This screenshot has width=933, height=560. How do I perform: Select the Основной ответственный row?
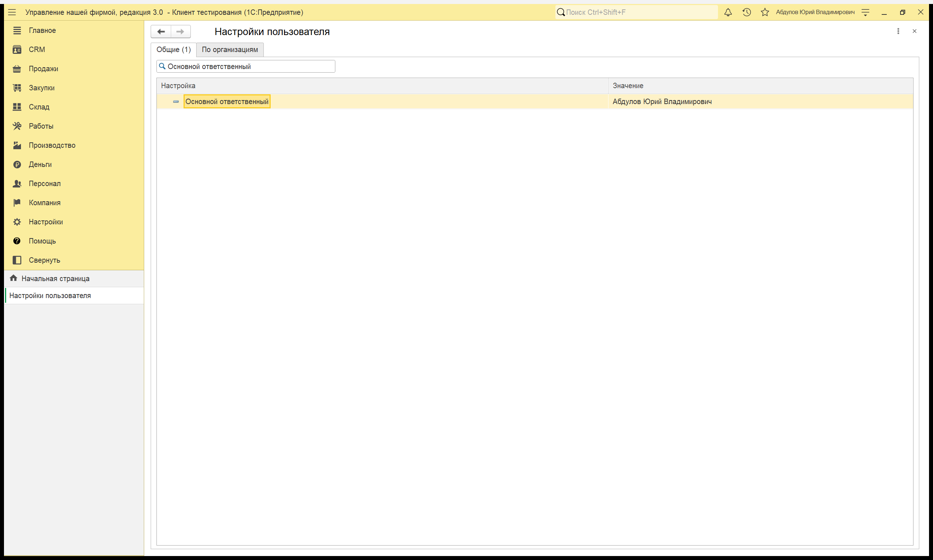[535, 102]
